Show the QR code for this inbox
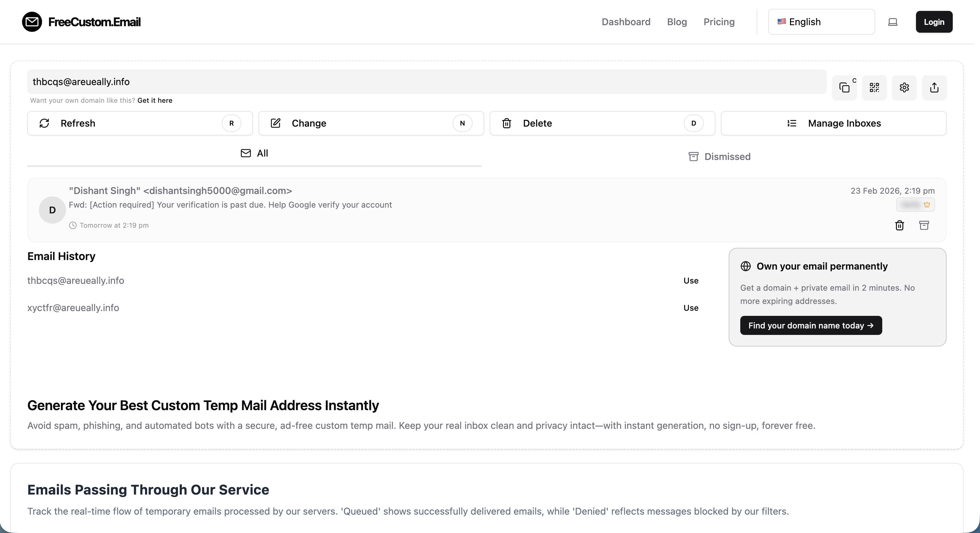This screenshot has width=980, height=533. click(x=874, y=87)
